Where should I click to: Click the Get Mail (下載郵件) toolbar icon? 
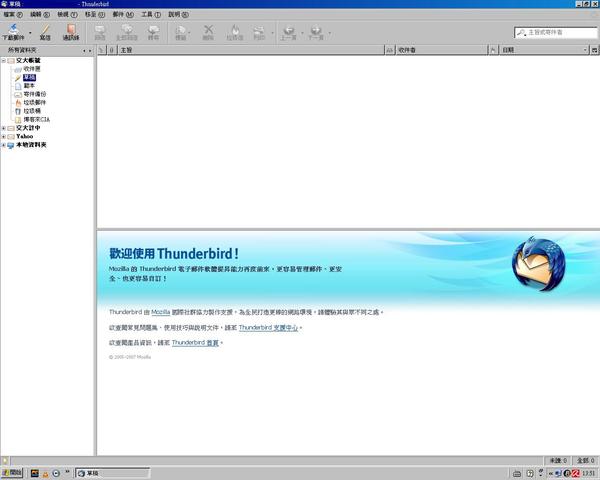point(13,32)
